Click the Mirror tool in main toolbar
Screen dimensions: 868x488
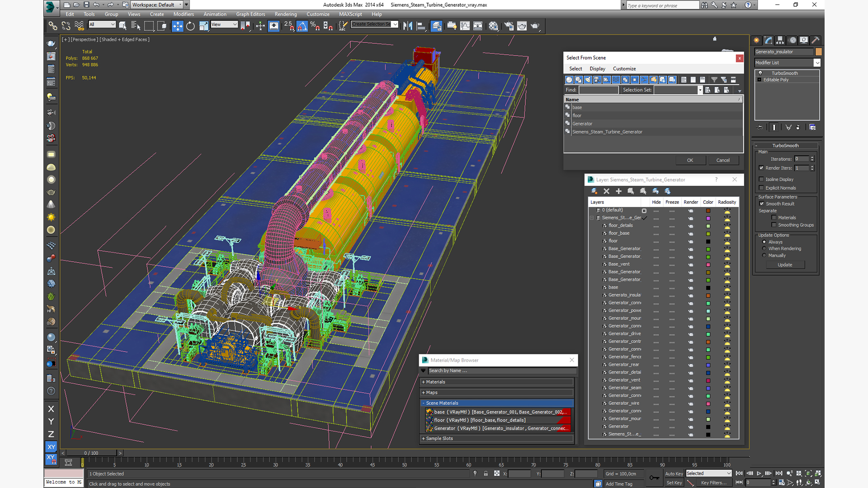(407, 26)
